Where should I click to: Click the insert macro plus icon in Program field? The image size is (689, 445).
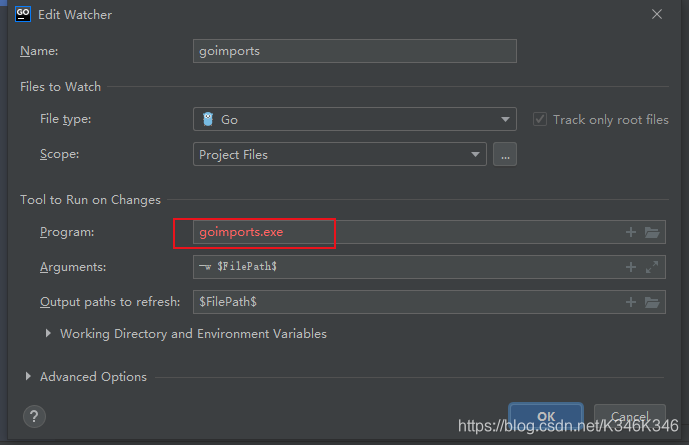(630, 232)
